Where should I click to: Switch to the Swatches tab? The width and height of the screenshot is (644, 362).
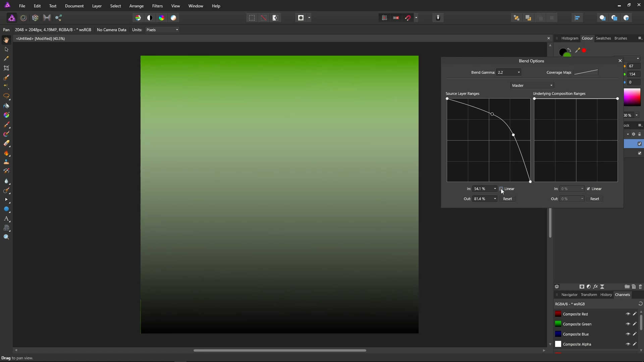coord(603,38)
